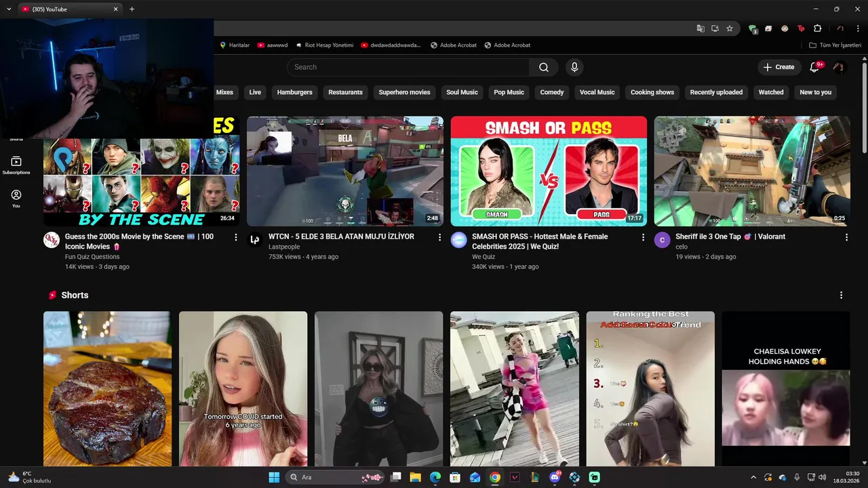Open more options for WTCN video
This screenshot has width=868, height=488.
439,237
